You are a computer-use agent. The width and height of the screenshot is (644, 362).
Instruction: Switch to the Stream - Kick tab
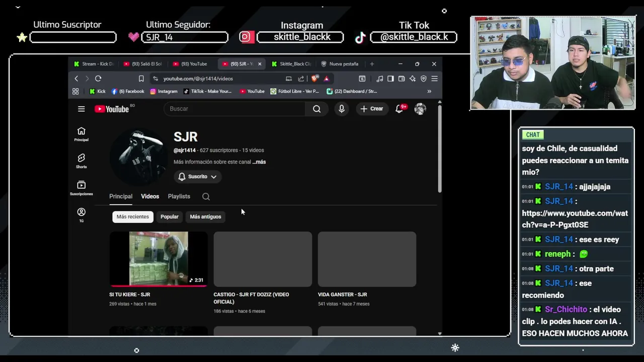coord(94,64)
